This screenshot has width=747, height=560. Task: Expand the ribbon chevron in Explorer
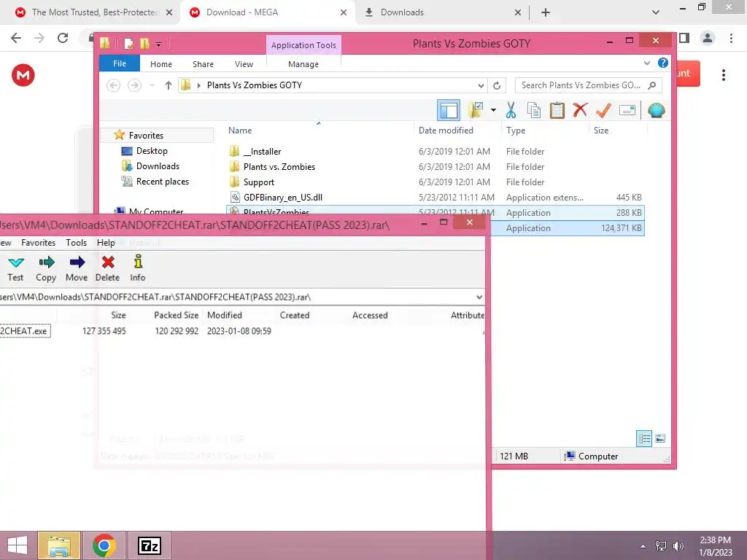click(x=647, y=63)
